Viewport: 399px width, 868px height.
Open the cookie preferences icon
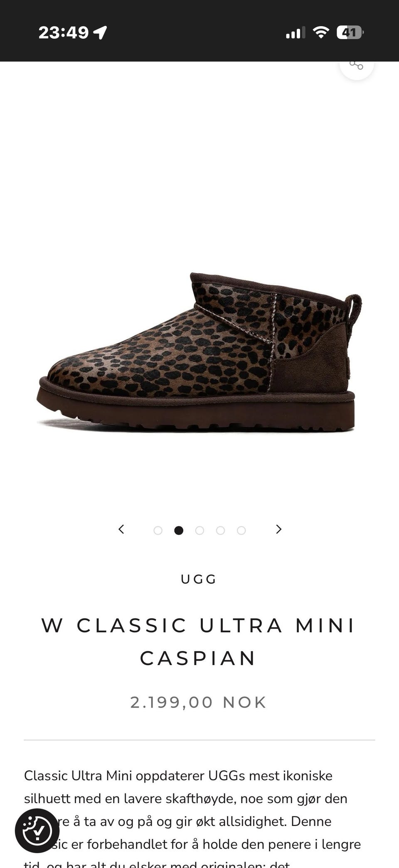pyautogui.click(x=37, y=831)
